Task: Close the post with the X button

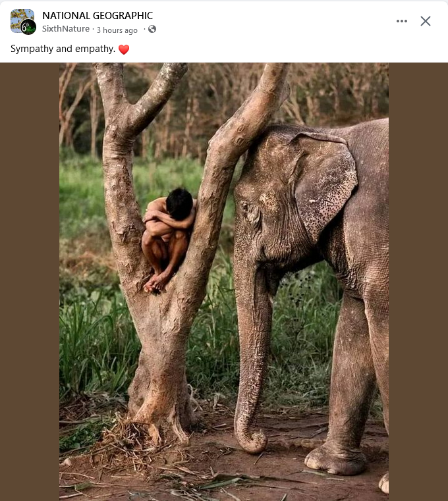Action: [x=426, y=21]
